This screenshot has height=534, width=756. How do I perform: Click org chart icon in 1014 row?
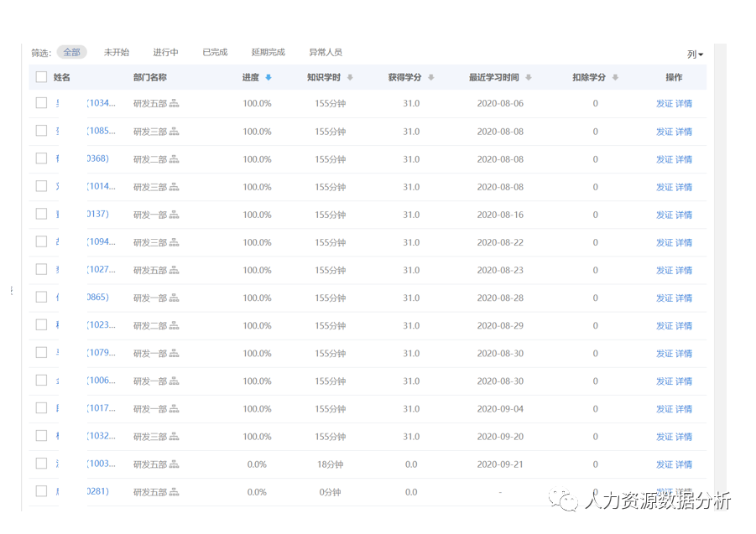tap(174, 187)
